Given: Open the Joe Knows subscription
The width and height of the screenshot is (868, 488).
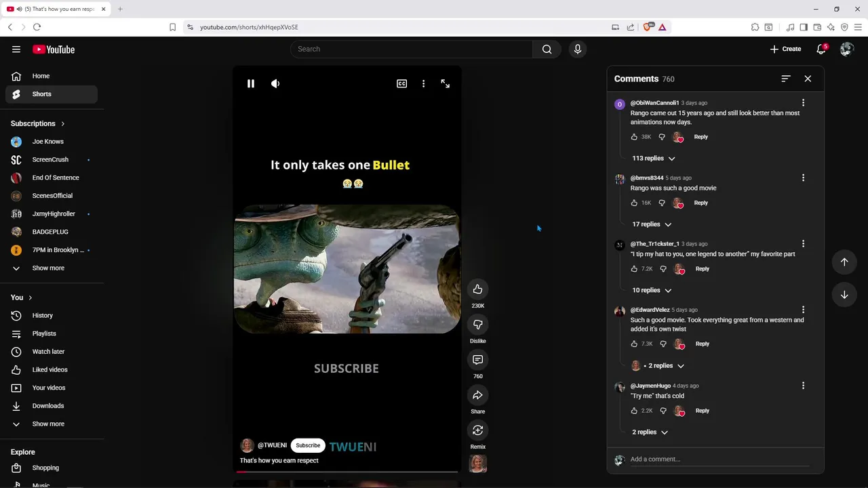Looking at the screenshot, I should click(52, 142).
